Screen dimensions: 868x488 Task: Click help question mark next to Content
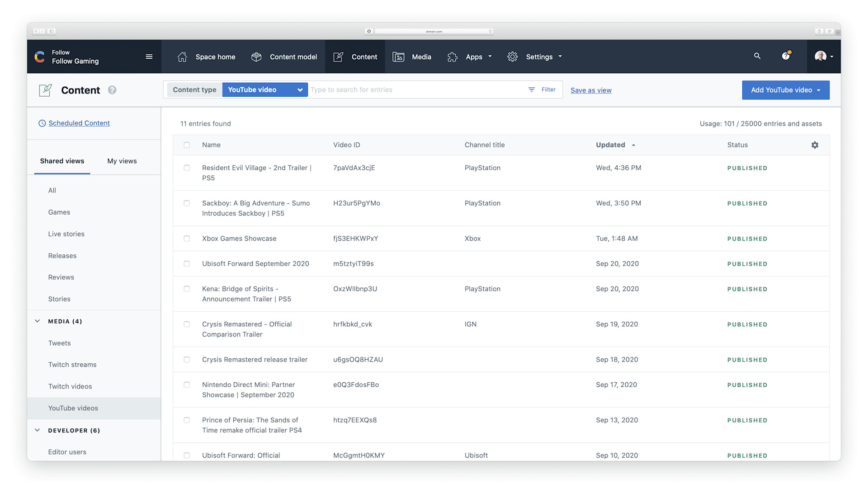[x=112, y=90]
